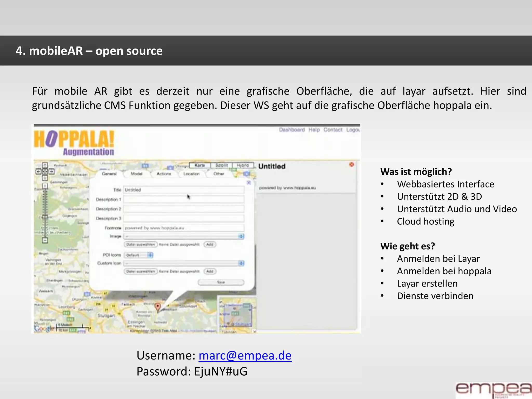This screenshot has height=399, width=532.
Task: Close the POI edit popup
Action: point(249,183)
